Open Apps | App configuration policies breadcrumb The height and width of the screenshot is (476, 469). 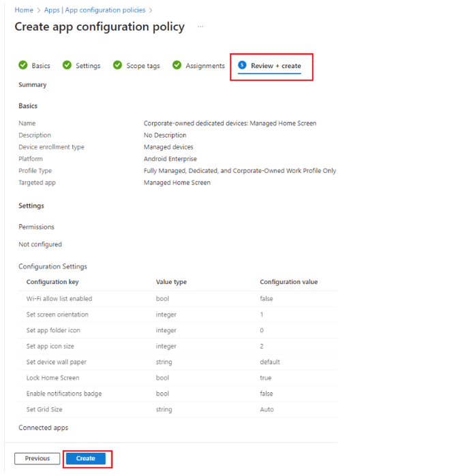tap(95, 10)
